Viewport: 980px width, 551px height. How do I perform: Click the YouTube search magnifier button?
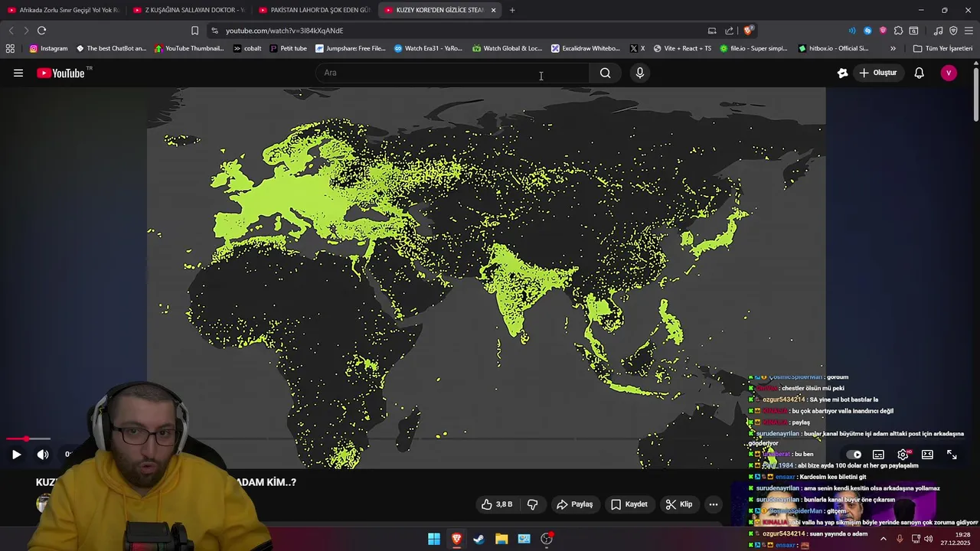click(606, 73)
